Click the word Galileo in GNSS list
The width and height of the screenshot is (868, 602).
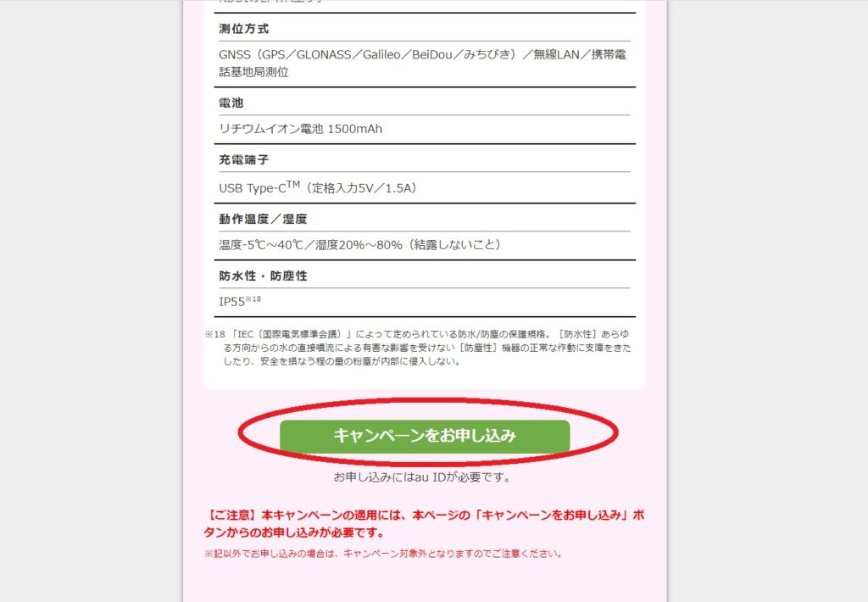381,54
